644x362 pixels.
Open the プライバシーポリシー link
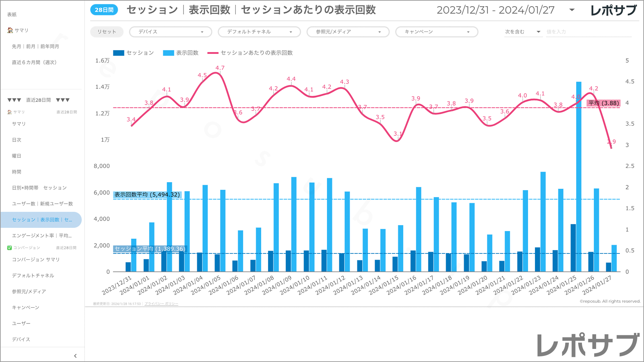coord(161,304)
